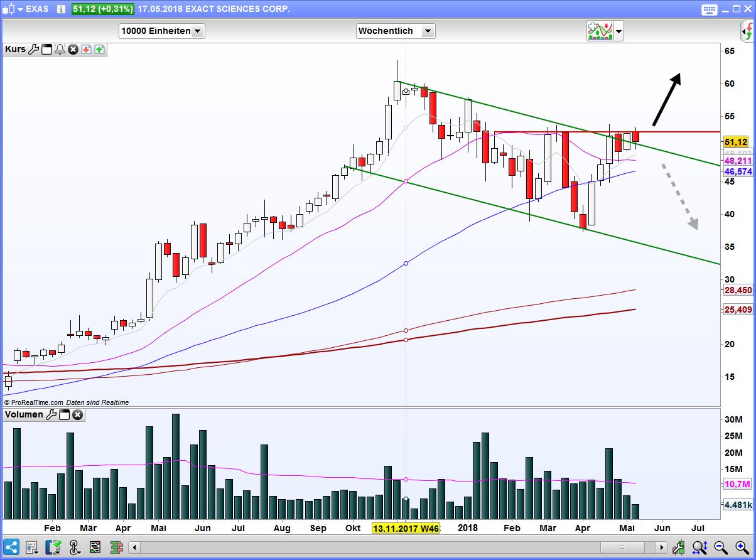The width and height of the screenshot is (756, 560).
Task: Click the alarm bell icon in Kurs panel
Action: 60,49
